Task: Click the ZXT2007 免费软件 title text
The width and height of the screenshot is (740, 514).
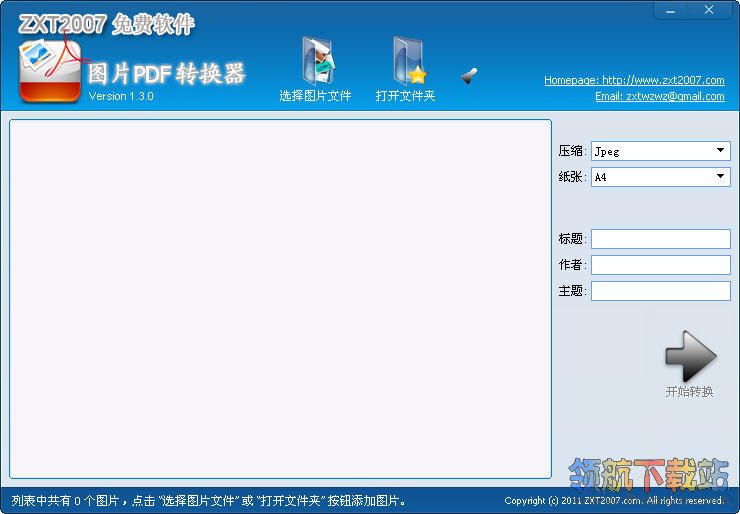Action: pos(106,24)
